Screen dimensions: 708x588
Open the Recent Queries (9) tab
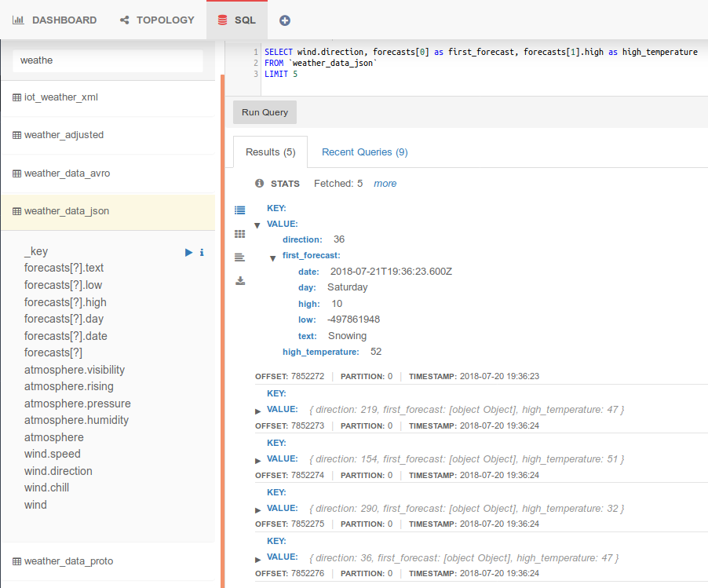[365, 152]
